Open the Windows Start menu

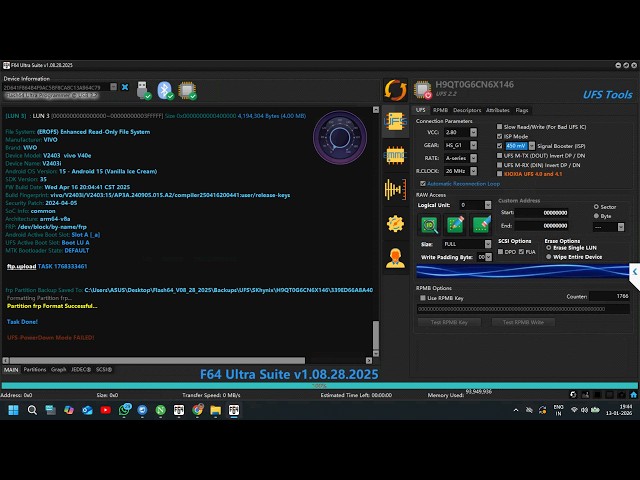pyautogui.click(x=13, y=410)
